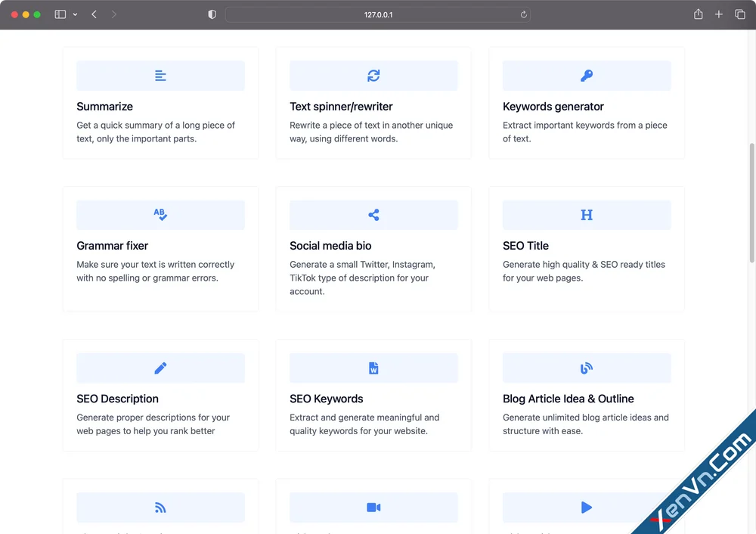Click the Blog Article Idea & Outline icon
756x534 pixels.
[586, 368]
